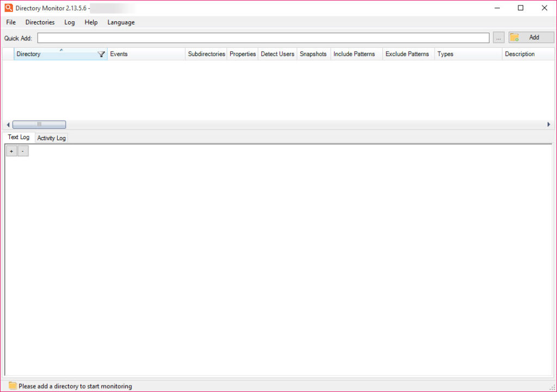Open the File menu
Viewport: 557px width, 392px height.
(11, 22)
